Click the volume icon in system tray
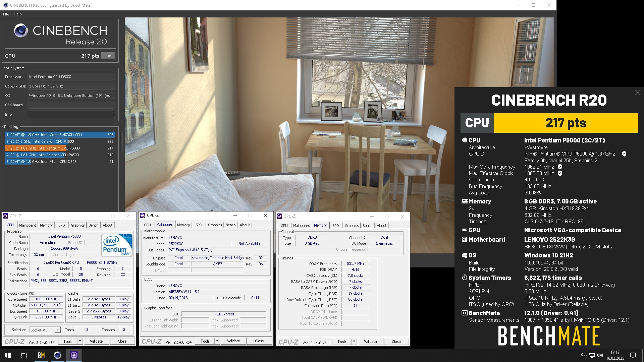Image resolution: width=644 pixels, height=362 pixels. pos(600,355)
